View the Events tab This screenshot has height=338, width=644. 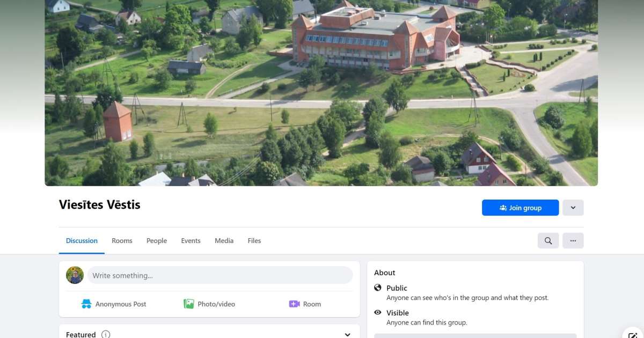(191, 241)
